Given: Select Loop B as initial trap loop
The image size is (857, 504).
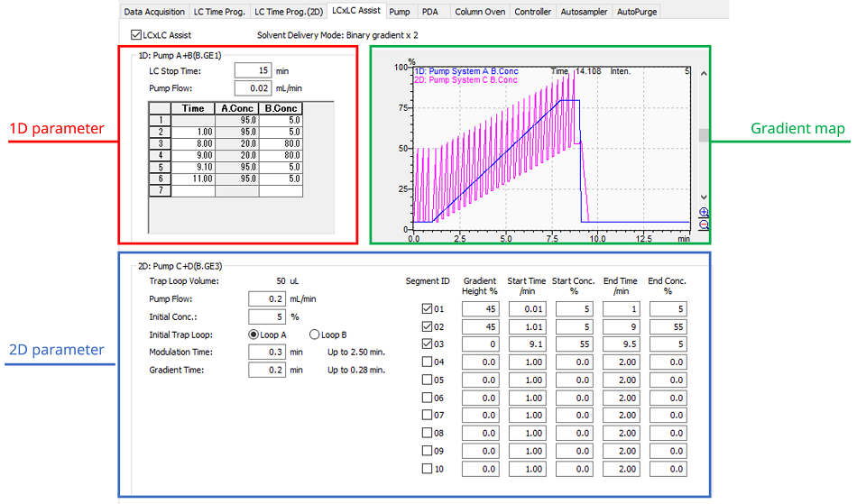Looking at the screenshot, I should [315, 334].
